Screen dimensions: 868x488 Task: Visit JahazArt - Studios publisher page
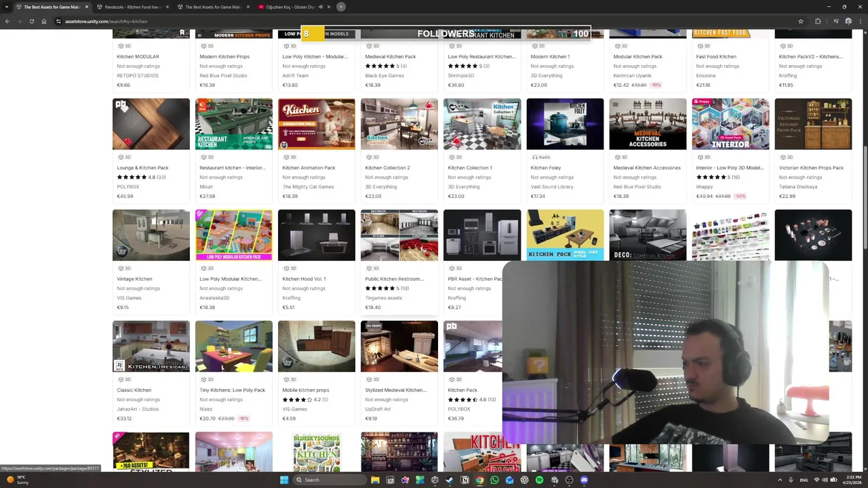[x=138, y=409]
